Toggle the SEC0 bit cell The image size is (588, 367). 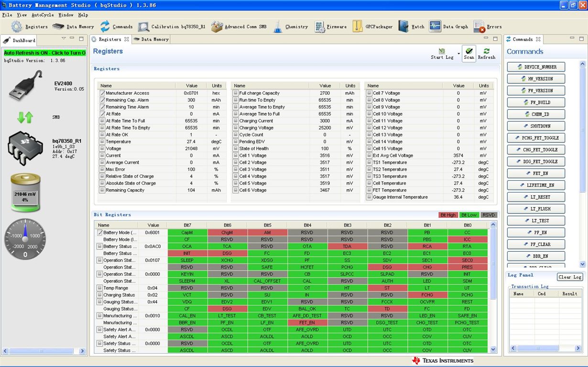tap(467, 260)
